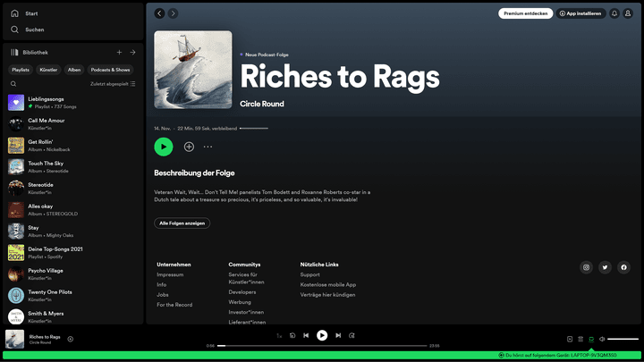Open Kostenlose mobile App link
644x362 pixels.
[x=328, y=284]
